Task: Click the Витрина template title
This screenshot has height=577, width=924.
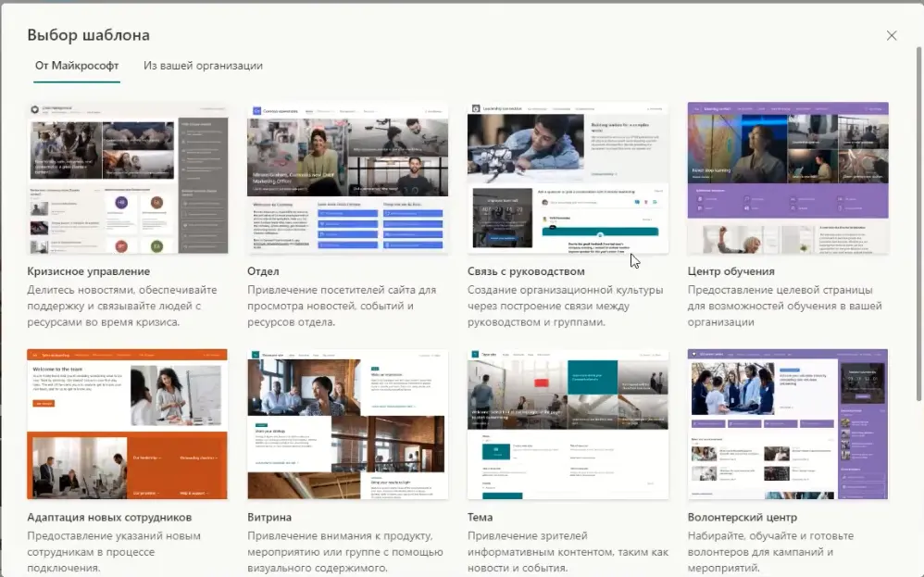Action: pos(269,517)
